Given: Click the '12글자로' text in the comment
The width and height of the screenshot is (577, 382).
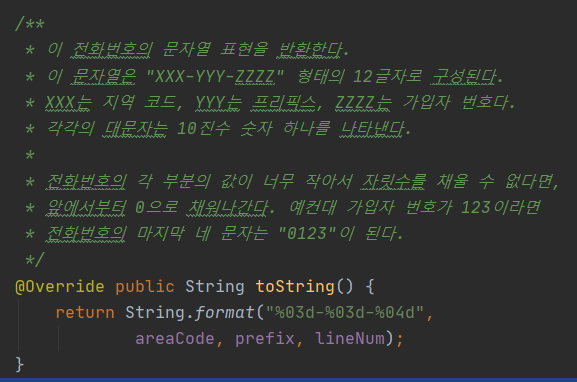Looking at the screenshot, I should 387,77.
